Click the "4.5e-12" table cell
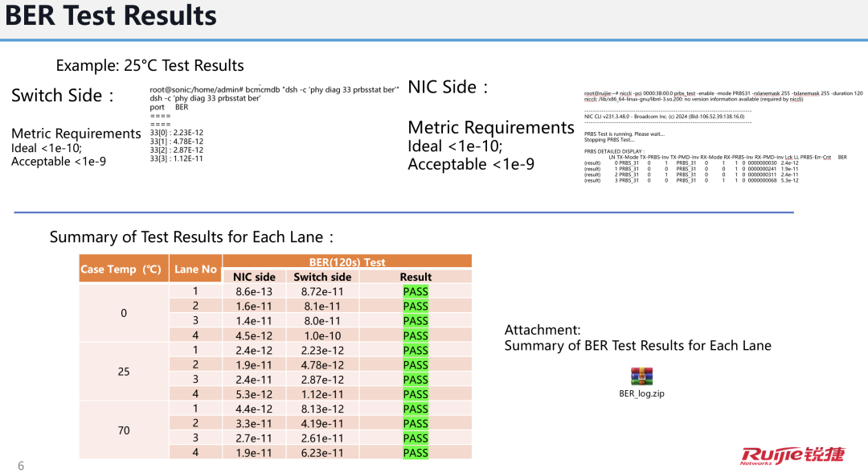This screenshot has width=868, height=473. (254, 335)
